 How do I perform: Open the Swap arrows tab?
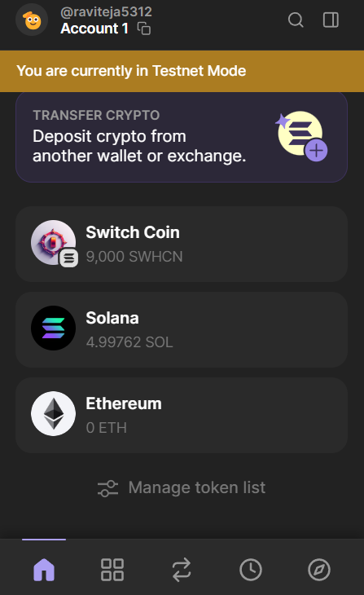pos(182,569)
